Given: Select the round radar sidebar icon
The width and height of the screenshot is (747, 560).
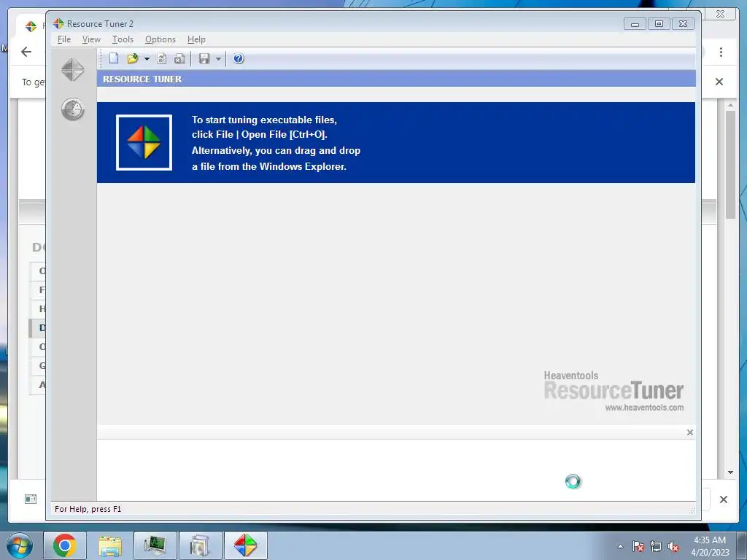Looking at the screenshot, I should (x=73, y=109).
